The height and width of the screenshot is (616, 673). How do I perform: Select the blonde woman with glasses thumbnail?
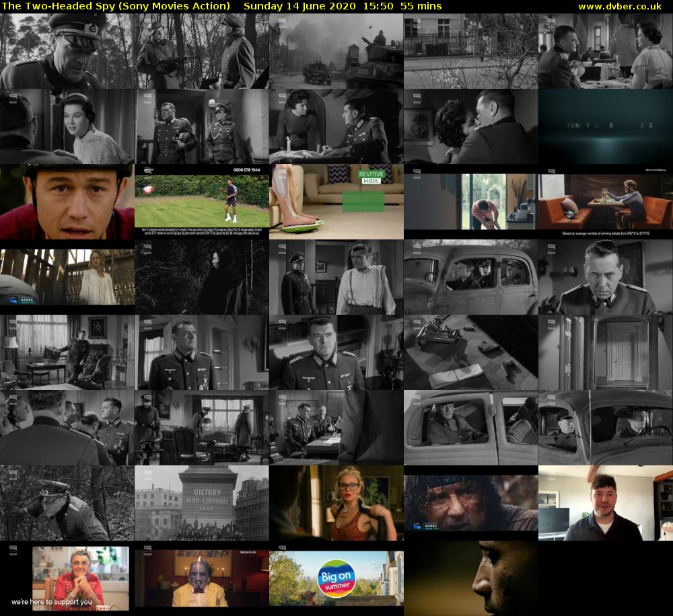coord(336,503)
